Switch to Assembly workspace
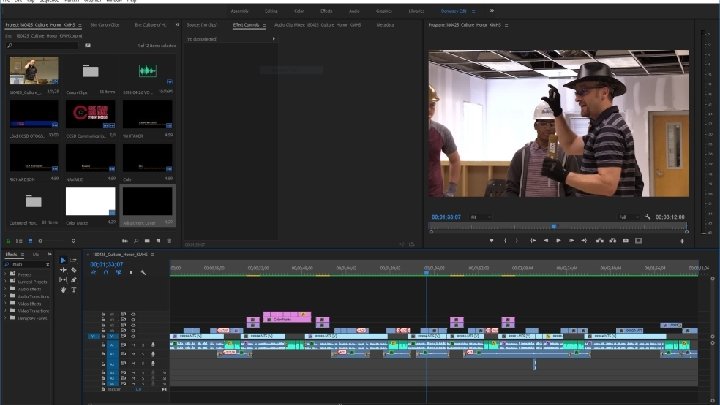This screenshot has width=720, height=405. pos(239,11)
